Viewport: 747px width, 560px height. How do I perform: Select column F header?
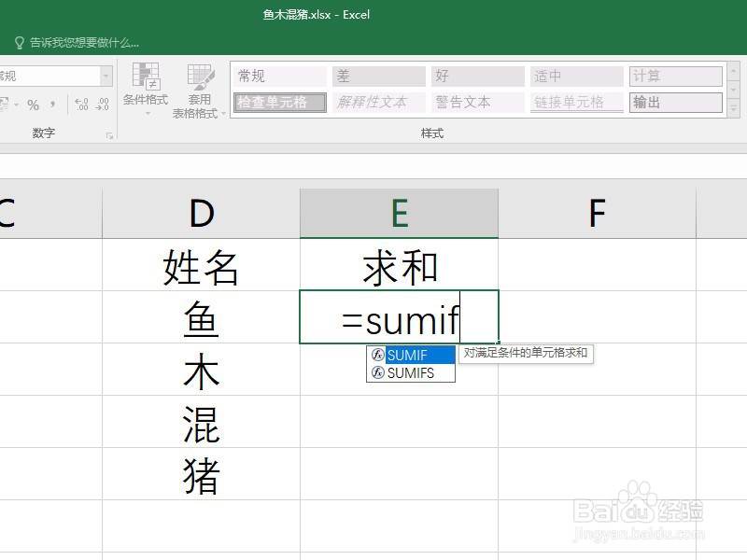click(x=597, y=214)
